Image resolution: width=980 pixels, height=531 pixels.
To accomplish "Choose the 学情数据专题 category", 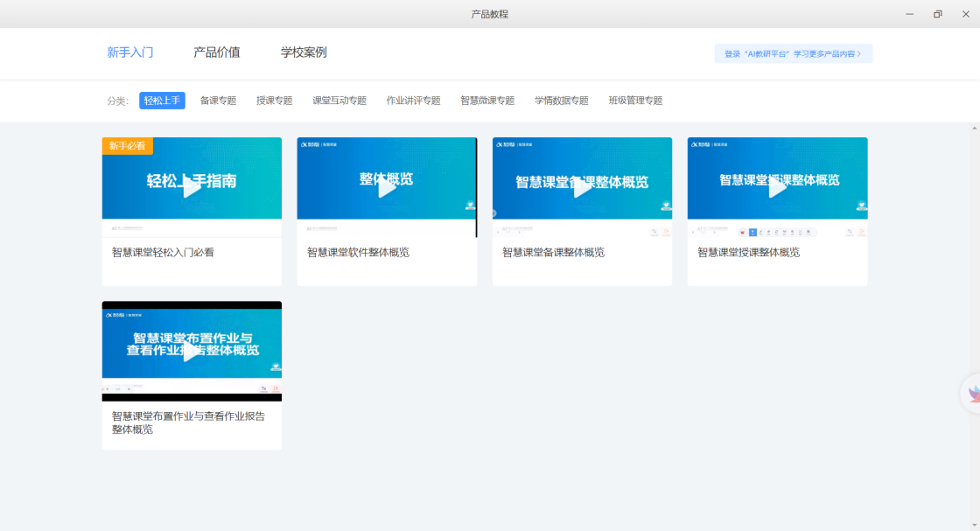I will click(561, 101).
